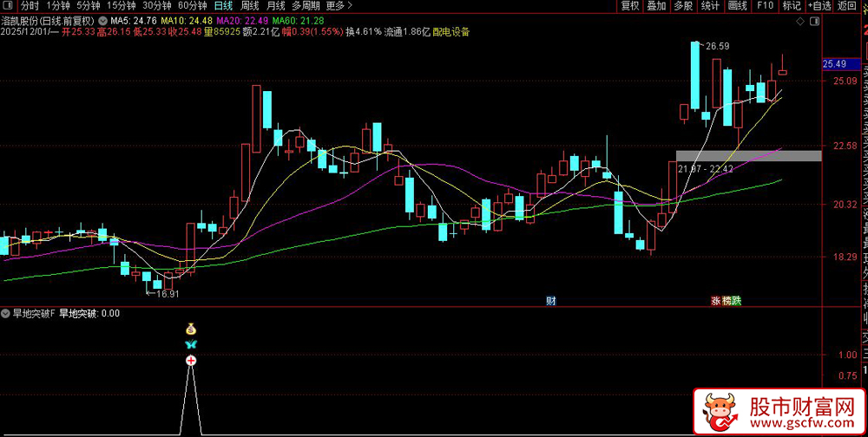This screenshot has height=437, width=868.
Task: Click the 流通1.86亿 float shares value
Action: (x=407, y=31)
